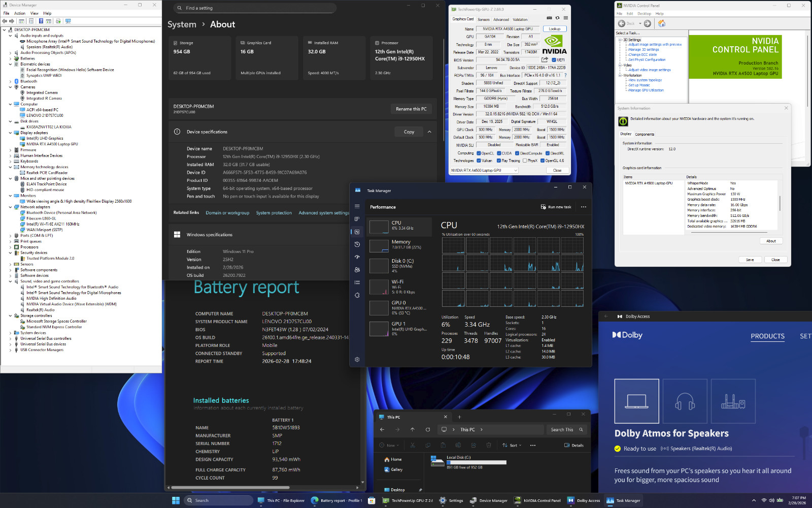Click the NVIDIA Control Panel home icon
The image size is (812, 508).
[x=662, y=23]
